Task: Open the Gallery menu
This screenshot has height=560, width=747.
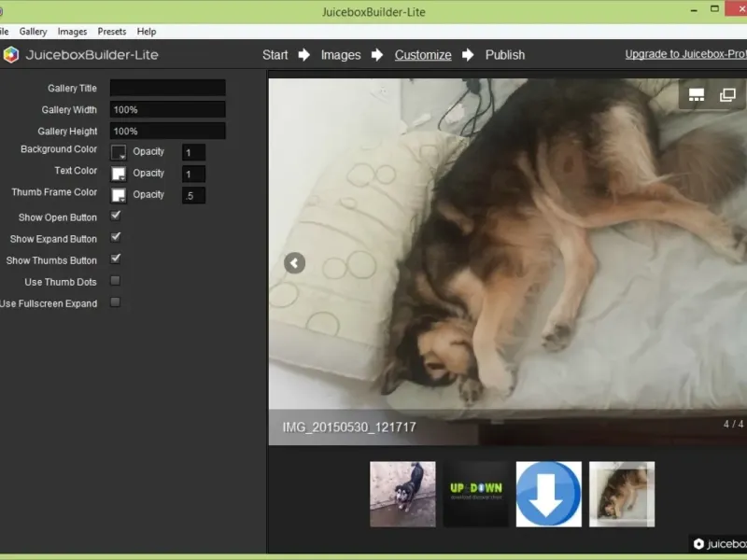Action: point(33,32)
